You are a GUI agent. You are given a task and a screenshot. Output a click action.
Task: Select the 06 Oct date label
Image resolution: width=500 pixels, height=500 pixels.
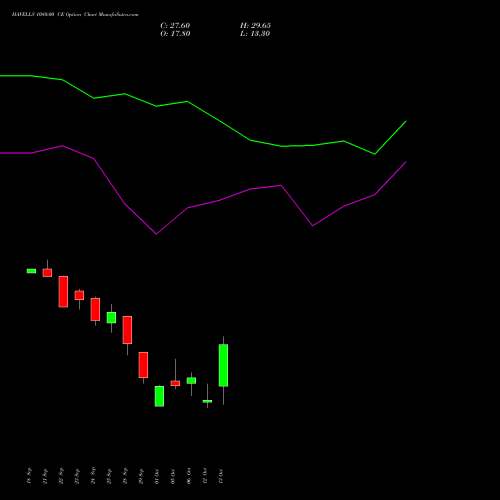tap(189, 476)
